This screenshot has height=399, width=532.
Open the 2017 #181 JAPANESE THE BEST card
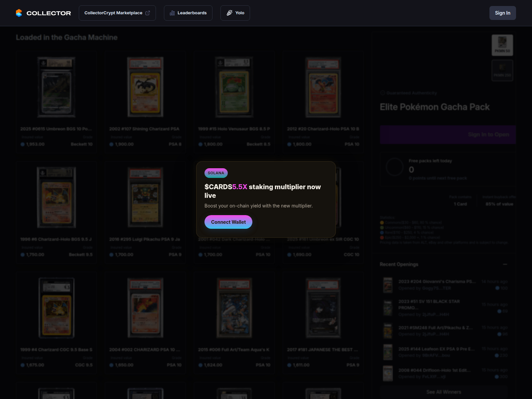click(323, 323)
